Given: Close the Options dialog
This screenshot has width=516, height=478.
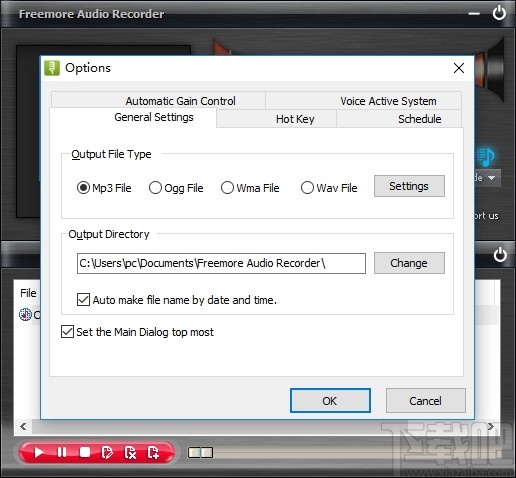Looking at the screenshot, I should [459, 68].
